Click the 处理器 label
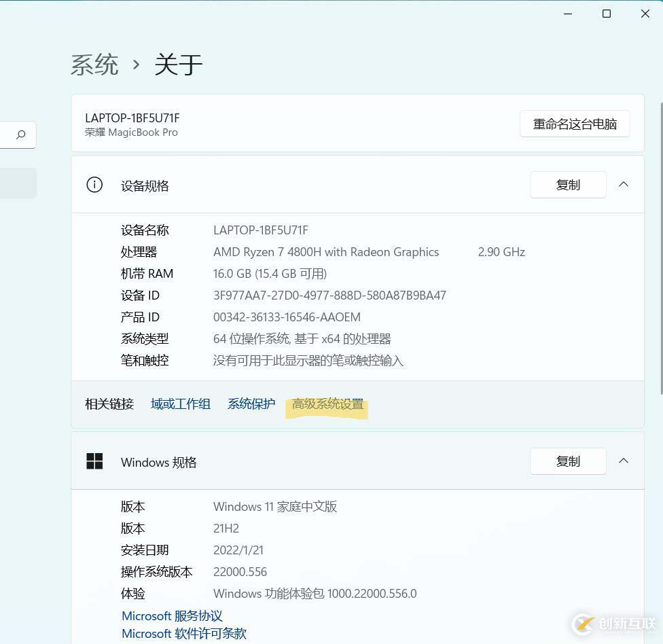The image size is (663, 644). 139,252
